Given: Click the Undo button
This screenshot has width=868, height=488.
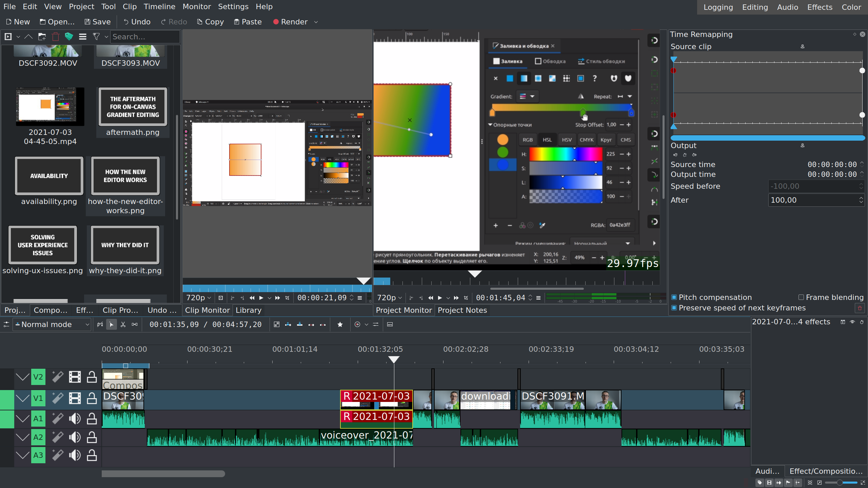Looking at the screenshot, I should (137, 22).
